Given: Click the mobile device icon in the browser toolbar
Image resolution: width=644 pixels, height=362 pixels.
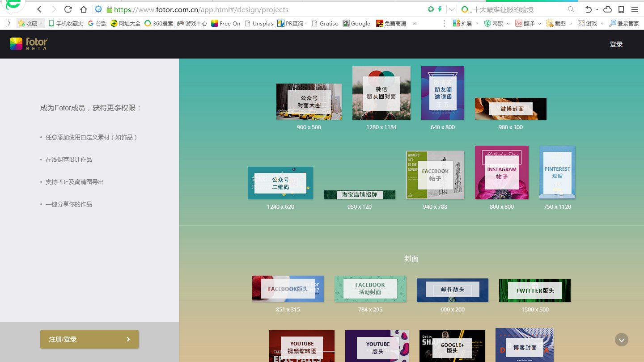Looking at the screenshot, I should [x=621, y=9].
